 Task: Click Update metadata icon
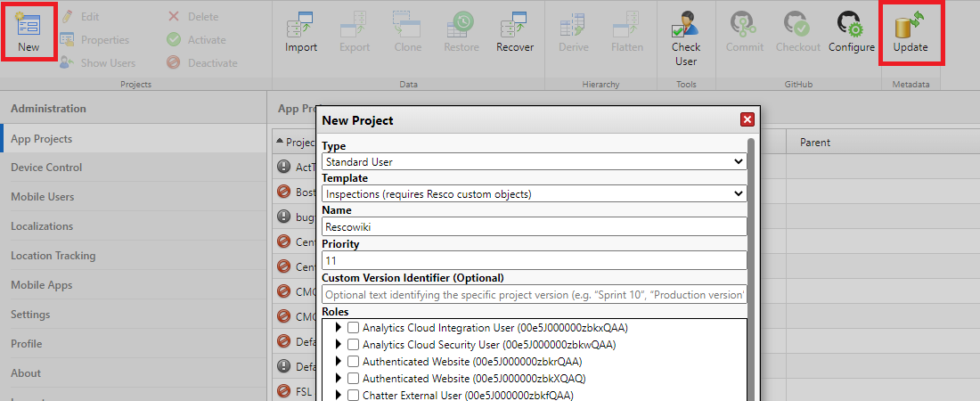point(910,24)
